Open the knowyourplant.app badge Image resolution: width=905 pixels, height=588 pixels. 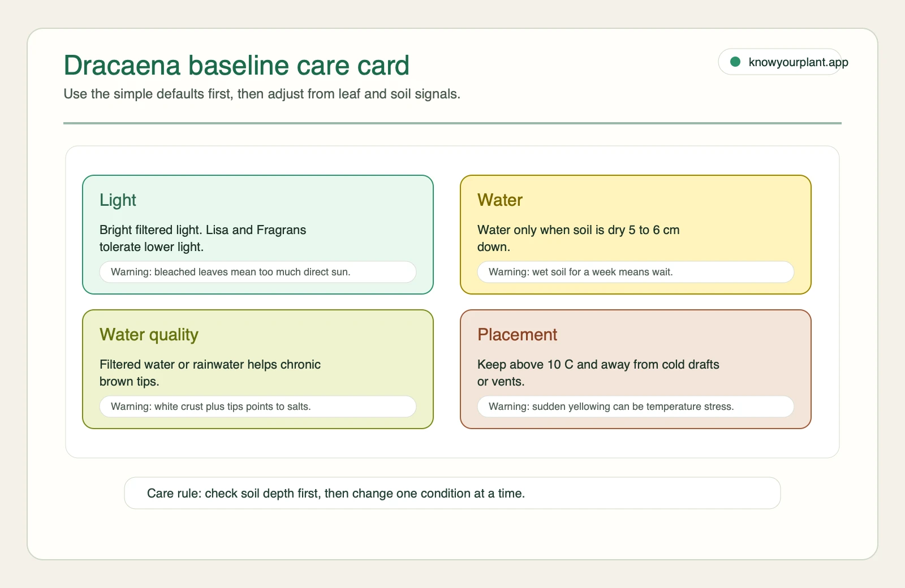click(x=780, y=62)
